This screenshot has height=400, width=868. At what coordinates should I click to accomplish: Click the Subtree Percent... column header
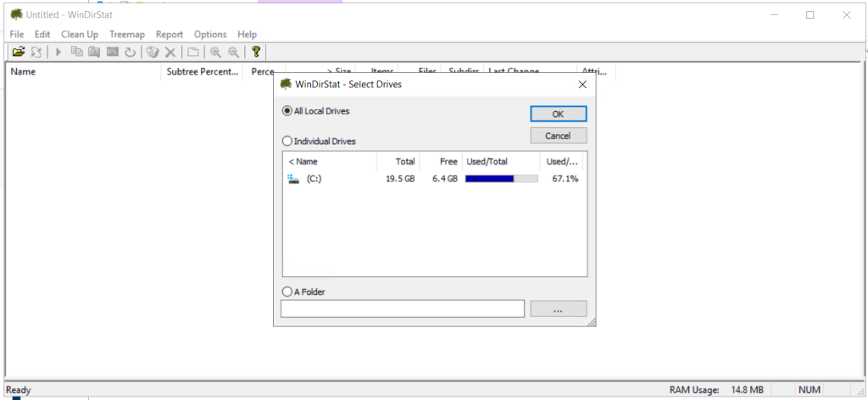coord(202,72)
